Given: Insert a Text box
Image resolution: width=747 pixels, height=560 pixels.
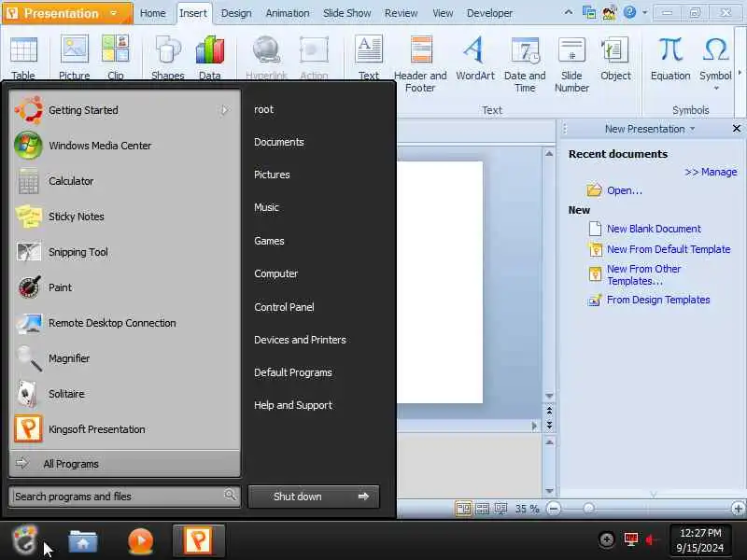Looking at the screenshot, I should (368, 57).
